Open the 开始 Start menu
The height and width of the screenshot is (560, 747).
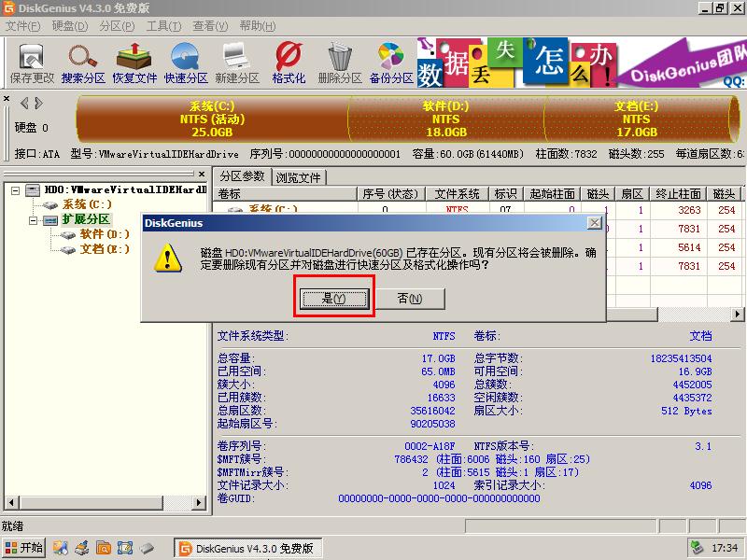24,548
